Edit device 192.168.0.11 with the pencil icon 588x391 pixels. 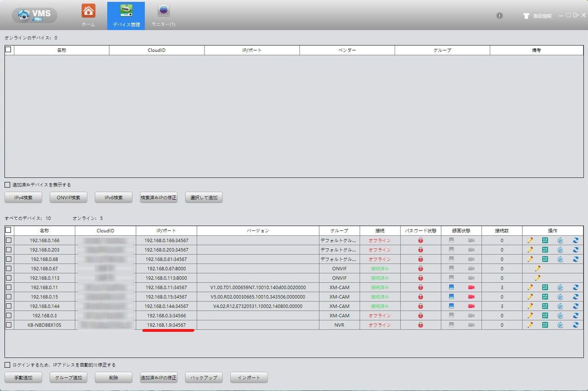coord(530,287)
